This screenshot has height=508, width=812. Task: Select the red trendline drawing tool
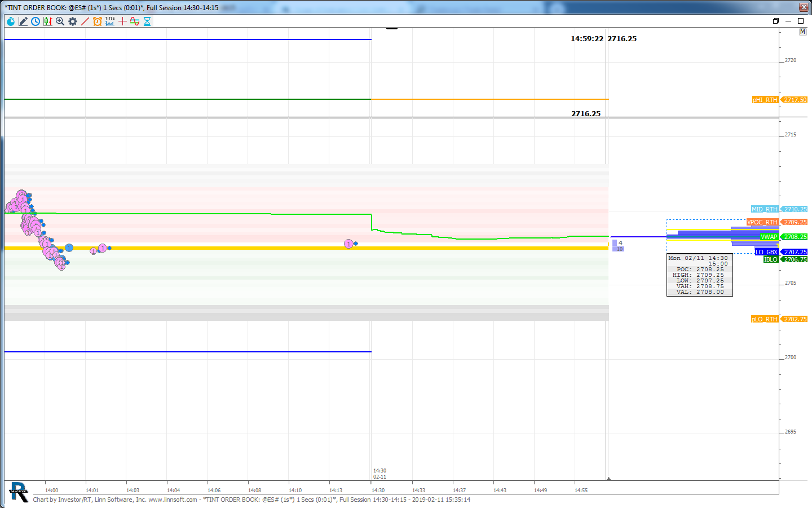pos(85,21)
